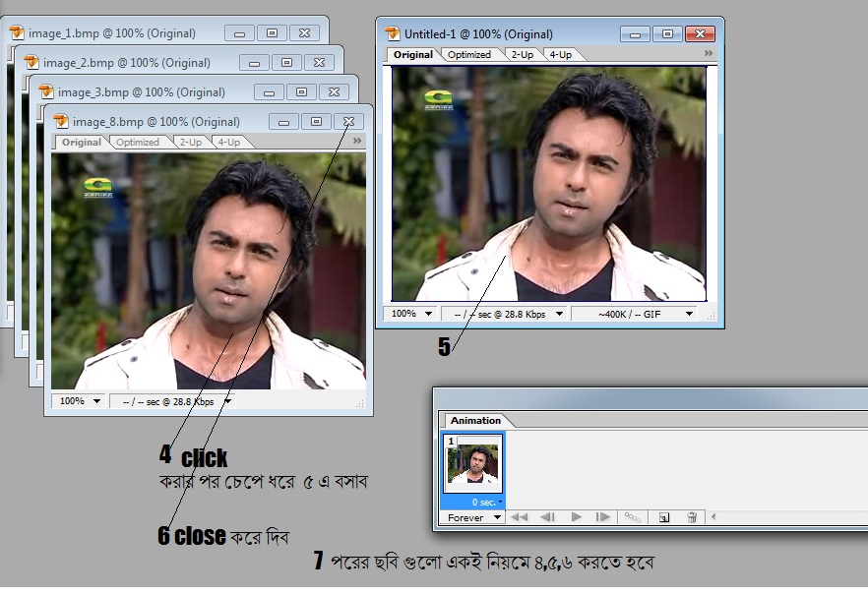Rewind animation to the first frame

(x=519, y=517)
